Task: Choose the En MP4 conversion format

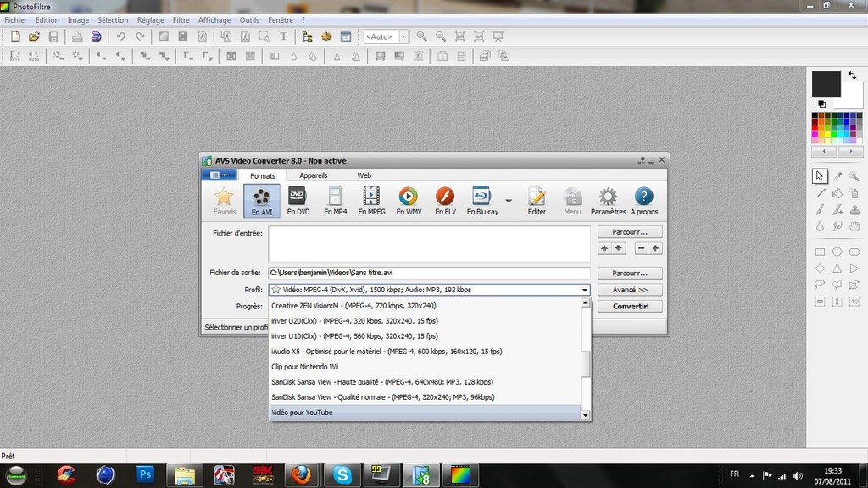Action: pos(335,201)
